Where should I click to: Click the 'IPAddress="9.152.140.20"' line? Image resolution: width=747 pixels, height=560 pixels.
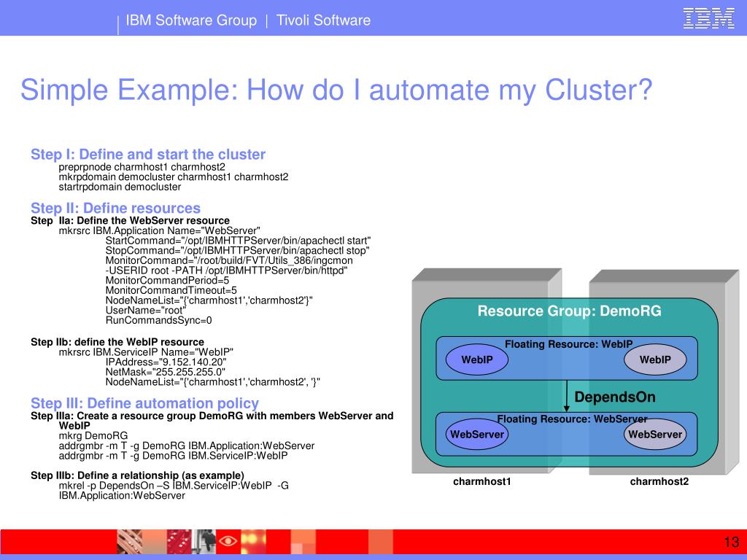166,362
